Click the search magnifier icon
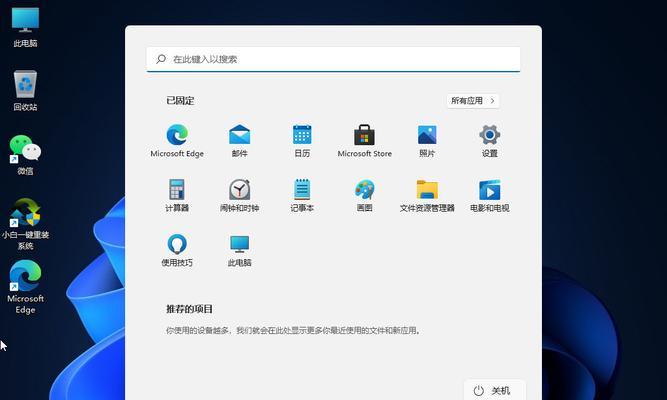 161,59
